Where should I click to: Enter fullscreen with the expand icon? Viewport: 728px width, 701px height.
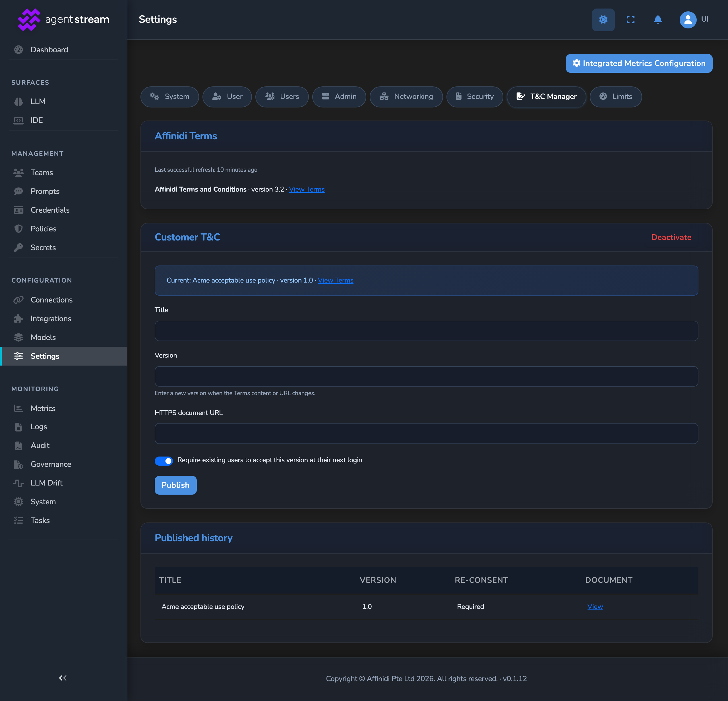631,19
